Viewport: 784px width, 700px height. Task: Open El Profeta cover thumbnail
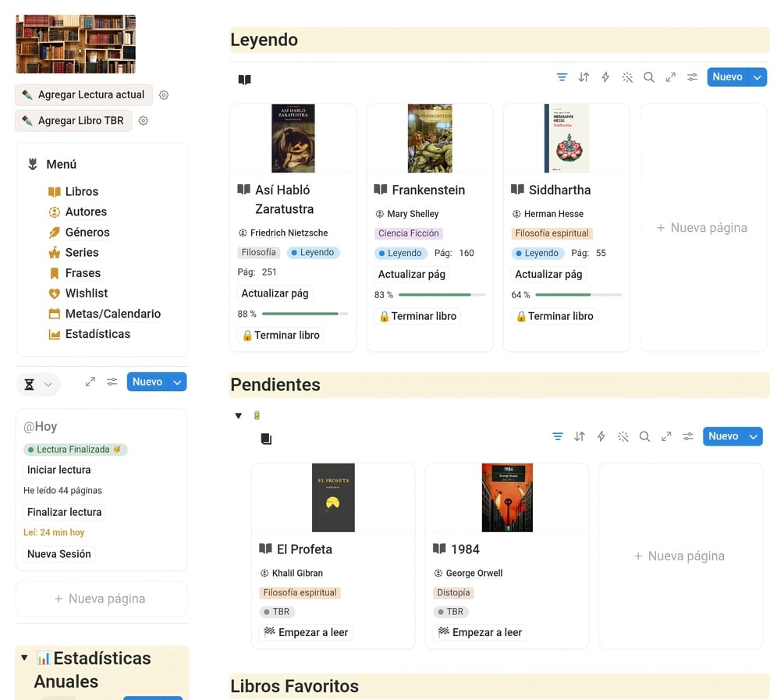(x=333, y=497)
